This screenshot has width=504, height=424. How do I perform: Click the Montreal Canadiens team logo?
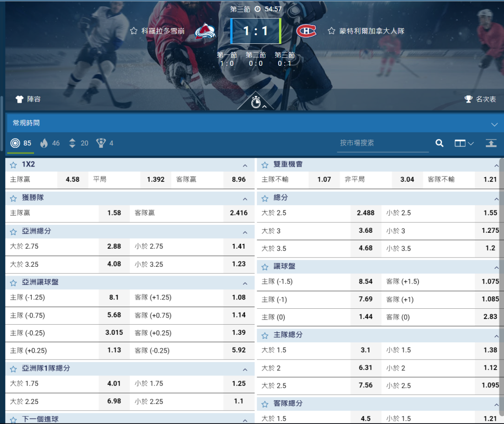click(306, 31)
